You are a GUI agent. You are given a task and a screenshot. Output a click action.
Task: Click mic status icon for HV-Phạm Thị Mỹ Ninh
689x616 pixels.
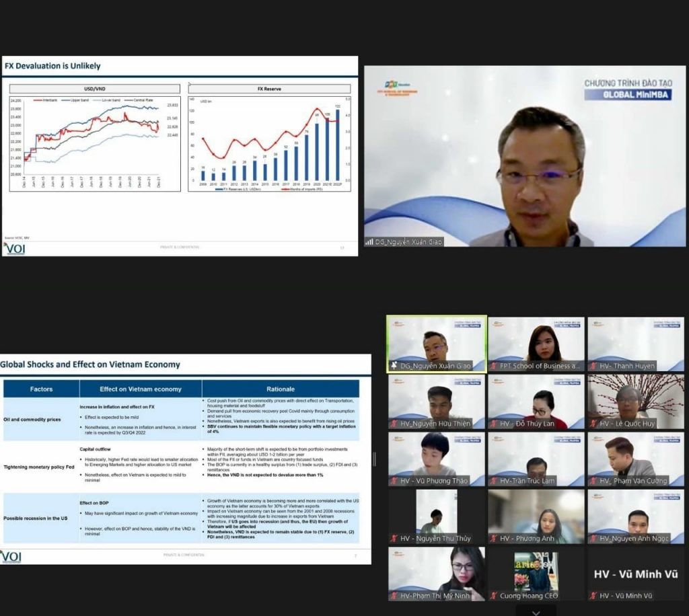(x=394, y=596)
